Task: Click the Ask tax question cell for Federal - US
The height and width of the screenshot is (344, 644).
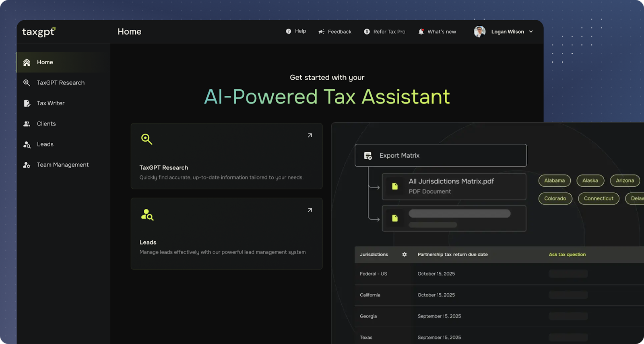Action: pos(568,274)
